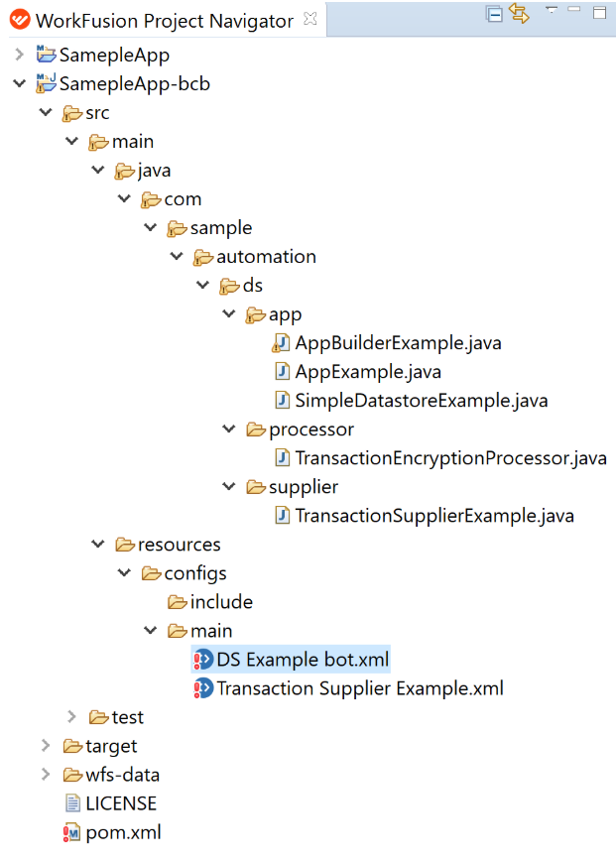Click the src folder icon
The width and height of the screenshot is (616, 860).
(71, 113)
